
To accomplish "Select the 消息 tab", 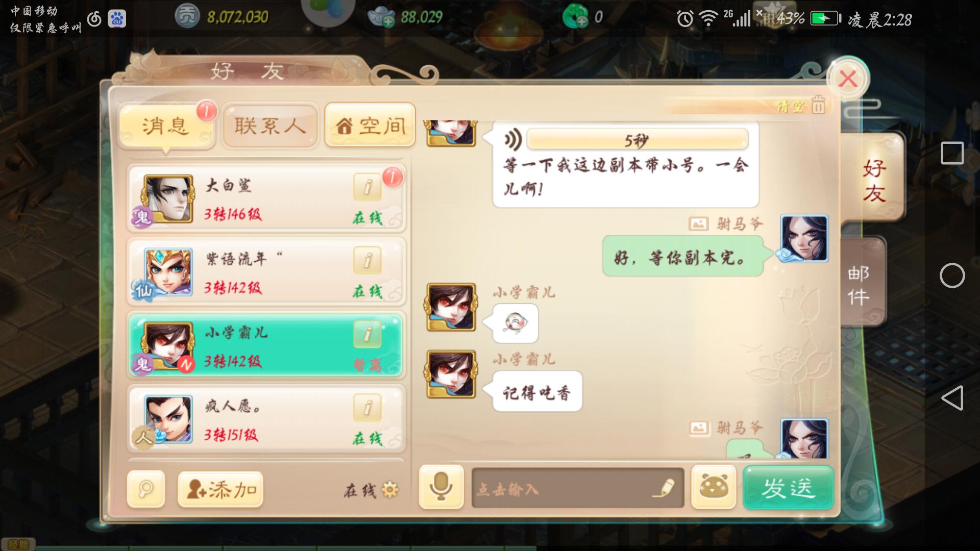I will (x=165, y=126).
